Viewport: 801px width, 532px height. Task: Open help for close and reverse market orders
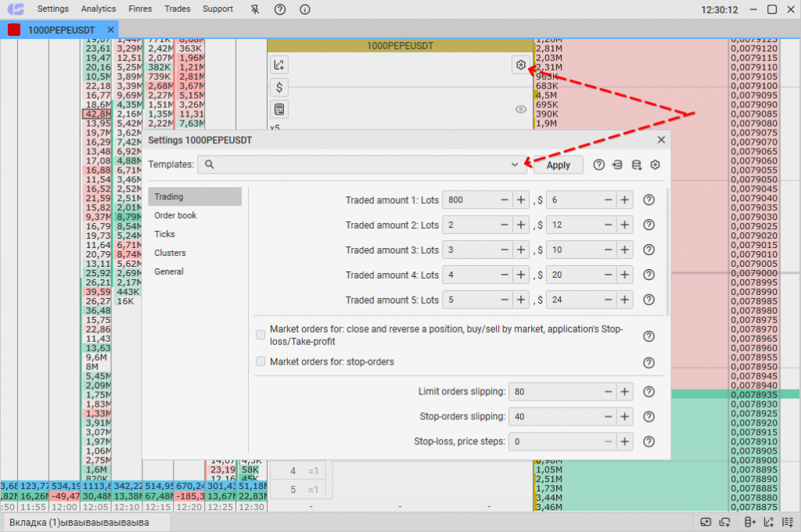(x=648, y=336)
